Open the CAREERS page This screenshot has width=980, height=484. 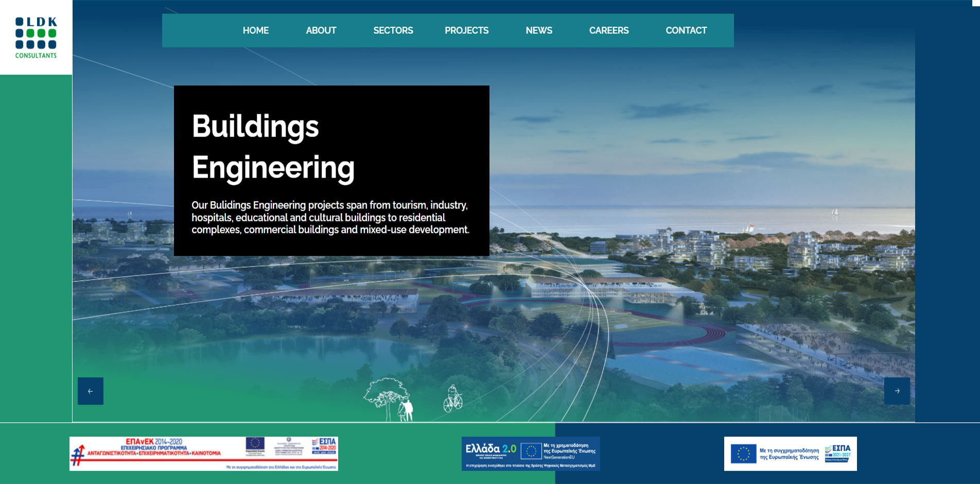click(x=608, y=30)
